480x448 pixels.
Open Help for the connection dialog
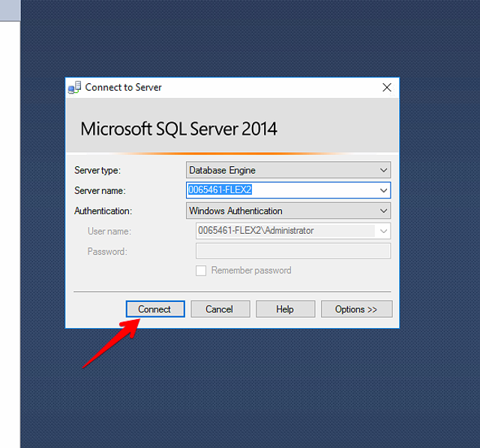click(285, 309)
